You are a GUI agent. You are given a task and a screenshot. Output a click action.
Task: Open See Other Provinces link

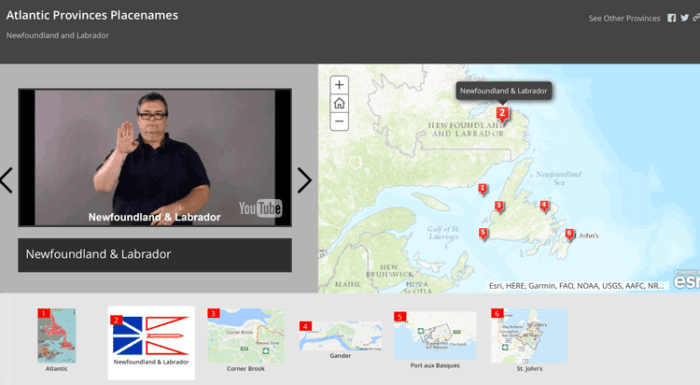coord(624,18)
